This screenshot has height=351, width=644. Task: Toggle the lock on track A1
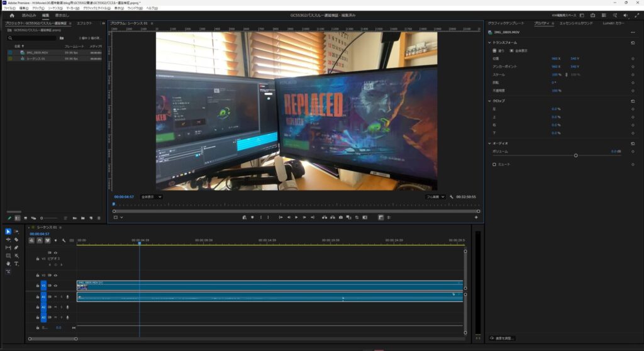(x=38, y=296)
